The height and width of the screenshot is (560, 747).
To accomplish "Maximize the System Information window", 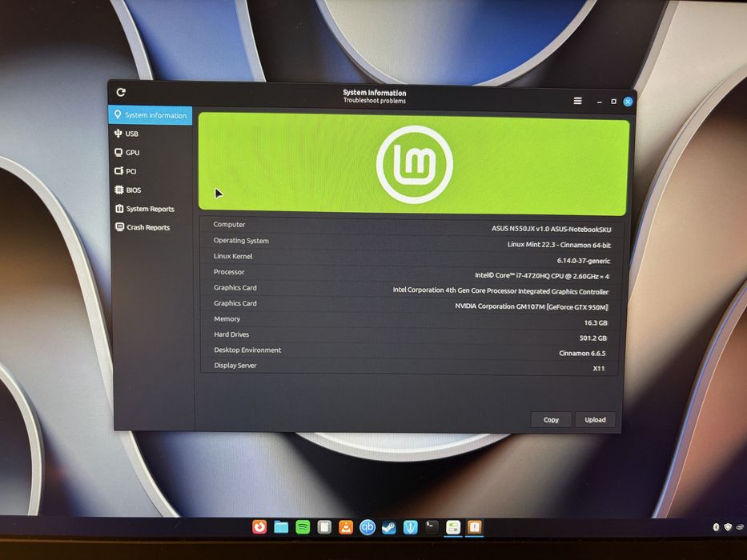I will (613, 102).
